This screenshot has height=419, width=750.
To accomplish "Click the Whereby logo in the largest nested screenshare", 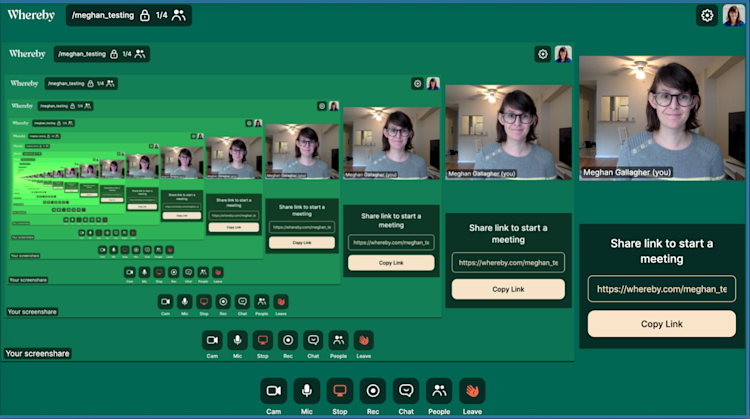I will click(x=27, y=54).
